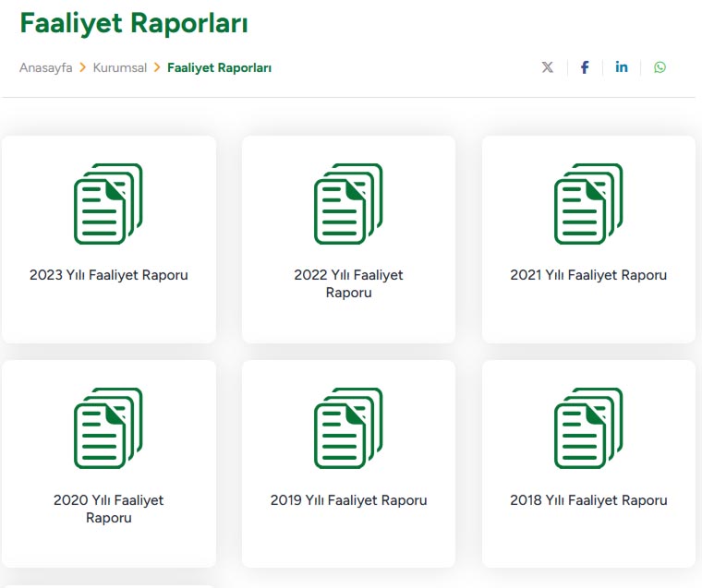Click the 2021 report document icon
Image resolution: width=702 pixels, height=588 pixels.
588,204
